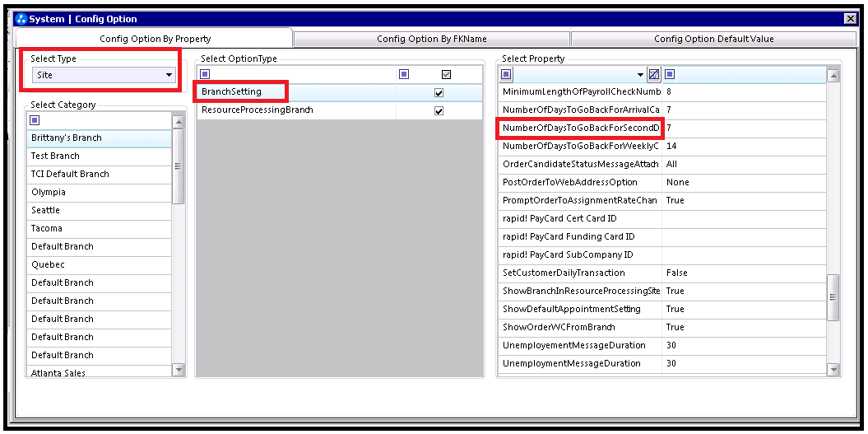Click the filter icon above the OptionType name column
868x434 pixels.
pos(205,74)
